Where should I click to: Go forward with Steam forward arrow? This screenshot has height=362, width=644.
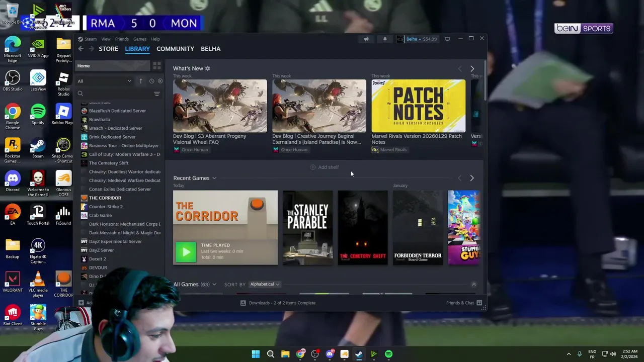[91, 49]
